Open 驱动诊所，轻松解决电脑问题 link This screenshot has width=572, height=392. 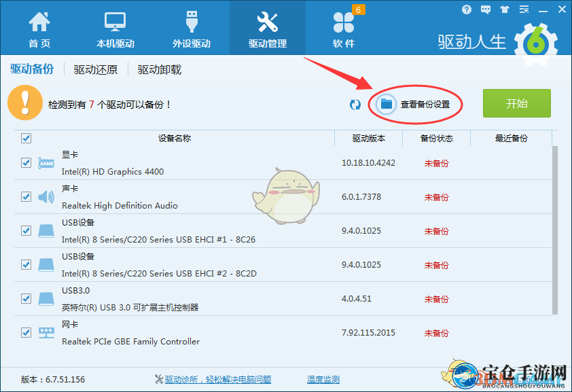click(x=218, y=379)
